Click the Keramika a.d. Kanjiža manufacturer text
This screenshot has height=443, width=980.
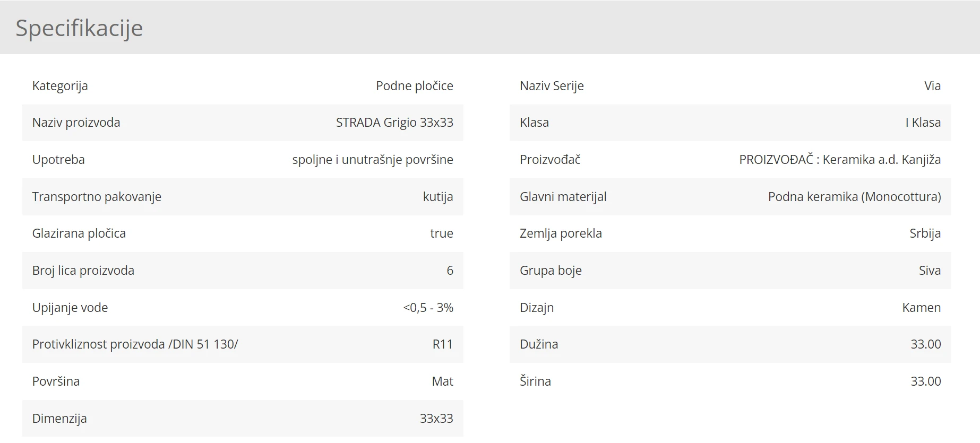881,160
